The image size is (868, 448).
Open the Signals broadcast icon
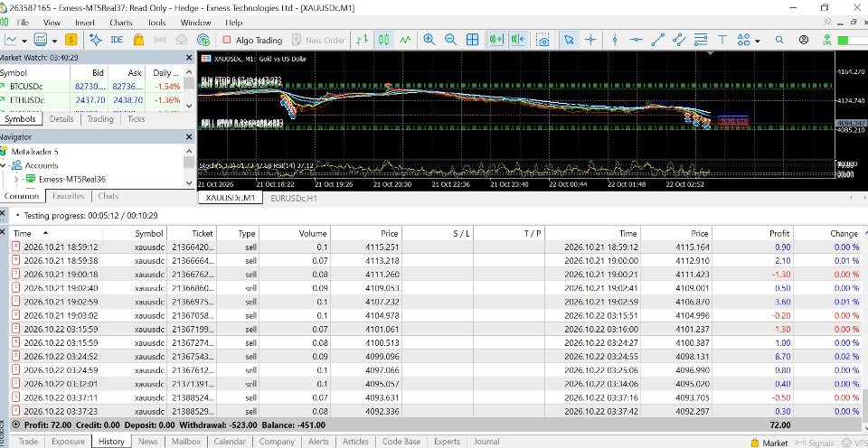(x=160, y=40)
